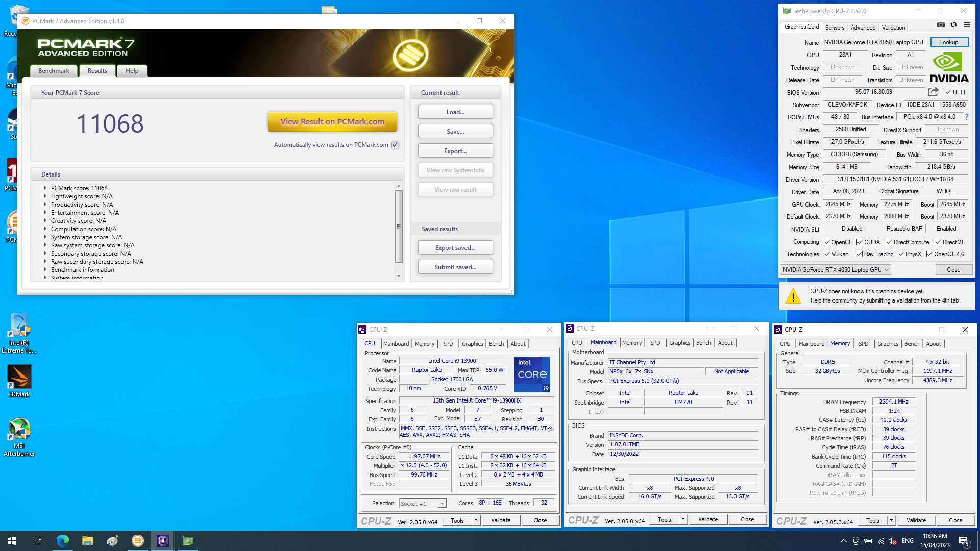Image resolution: width=980 pixels, height=551 pixels.
Task: Open File Explorer from the taskbar
Action: coord(88,541)
